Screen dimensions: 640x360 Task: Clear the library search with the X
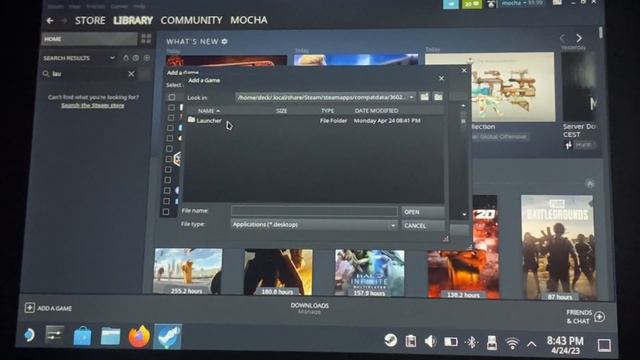131,74
